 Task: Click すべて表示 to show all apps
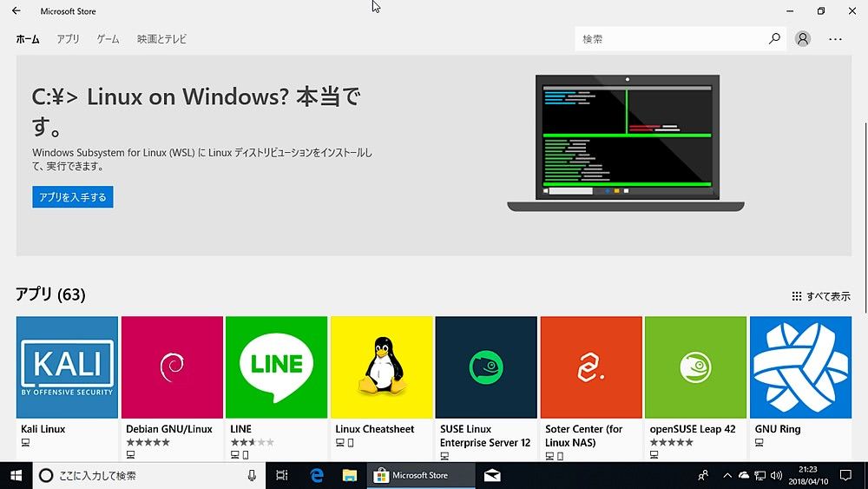coord(821,296)
